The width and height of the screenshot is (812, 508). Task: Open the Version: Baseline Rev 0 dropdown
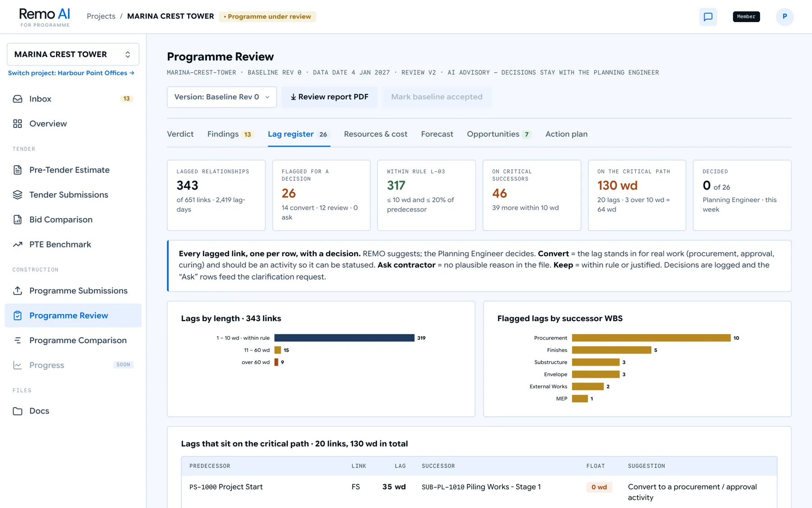point(222,97)
